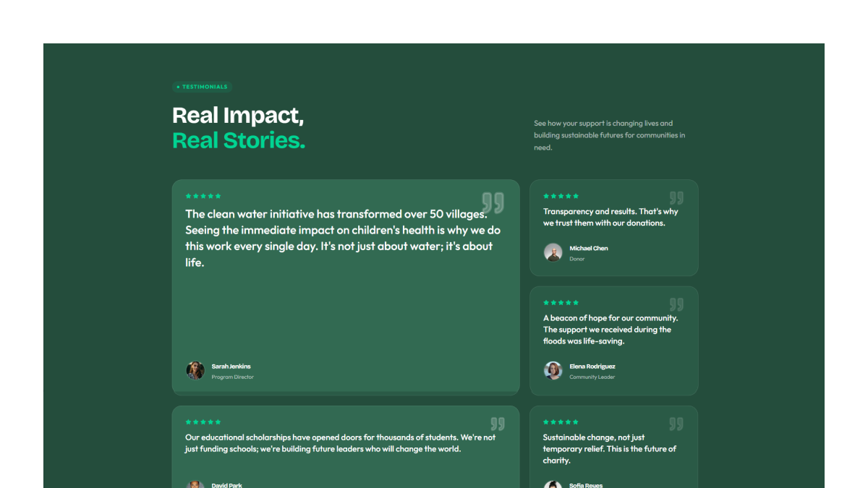Click the stars on the educational scholarships testimonial
This screenshot has height=488, width=868.
pos(203,421)
